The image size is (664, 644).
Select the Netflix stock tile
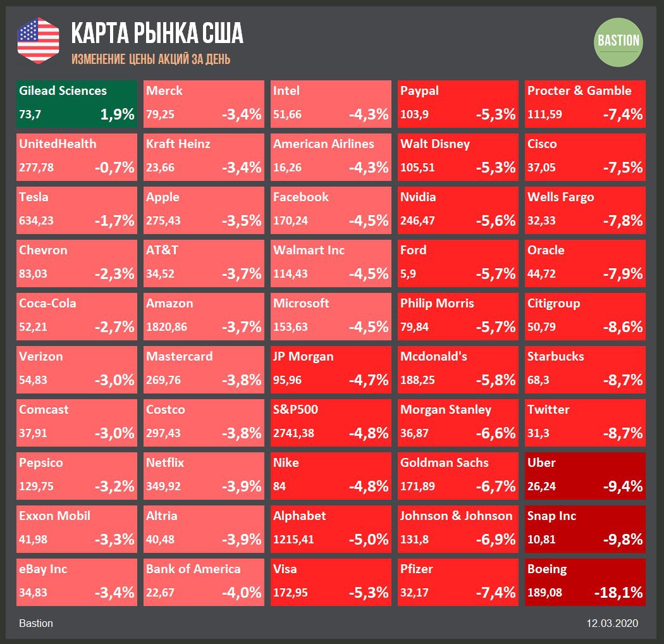(x=204, y=476)
